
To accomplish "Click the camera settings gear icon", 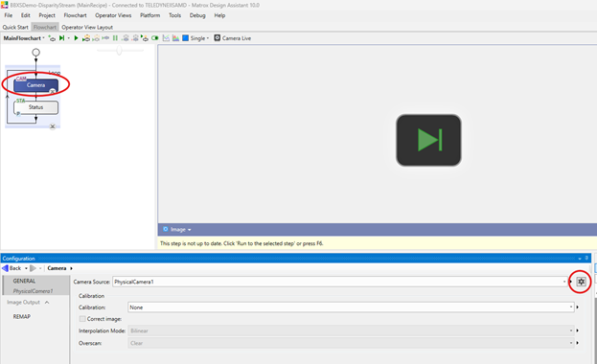I will point(581,282).
